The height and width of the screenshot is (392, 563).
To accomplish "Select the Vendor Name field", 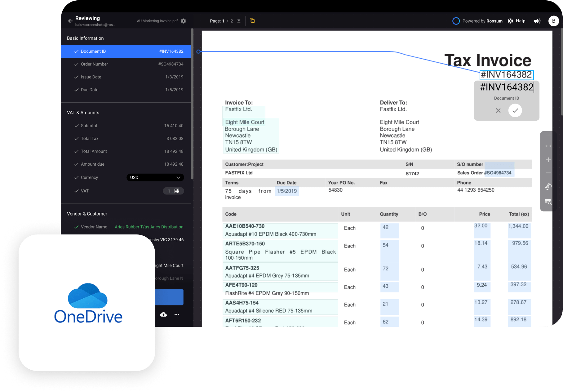I will [126, 227].
